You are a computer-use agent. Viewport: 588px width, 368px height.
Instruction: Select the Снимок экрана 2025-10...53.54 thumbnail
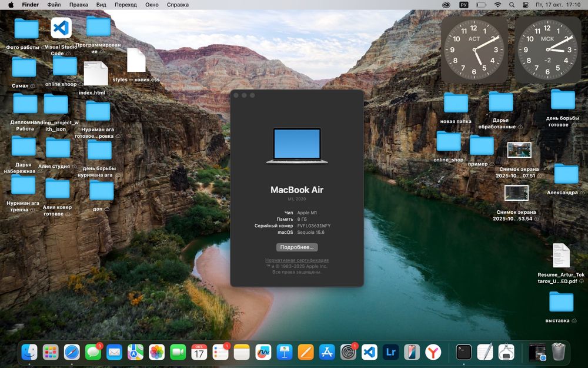[x=516, y=193]
